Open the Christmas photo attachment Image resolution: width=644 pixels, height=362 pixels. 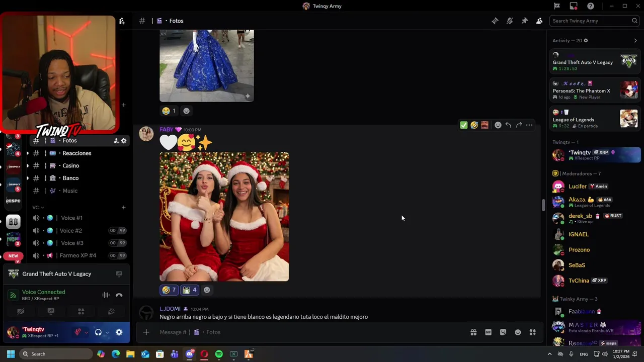click(224, 217)
